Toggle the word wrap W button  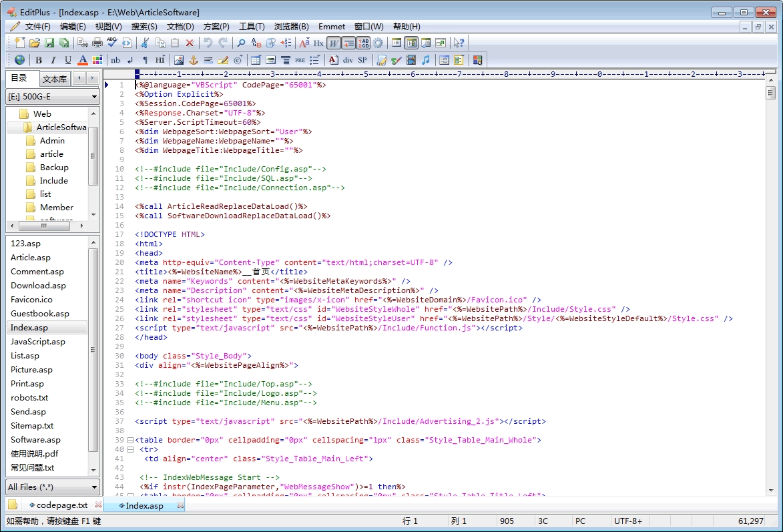[333, 43]
